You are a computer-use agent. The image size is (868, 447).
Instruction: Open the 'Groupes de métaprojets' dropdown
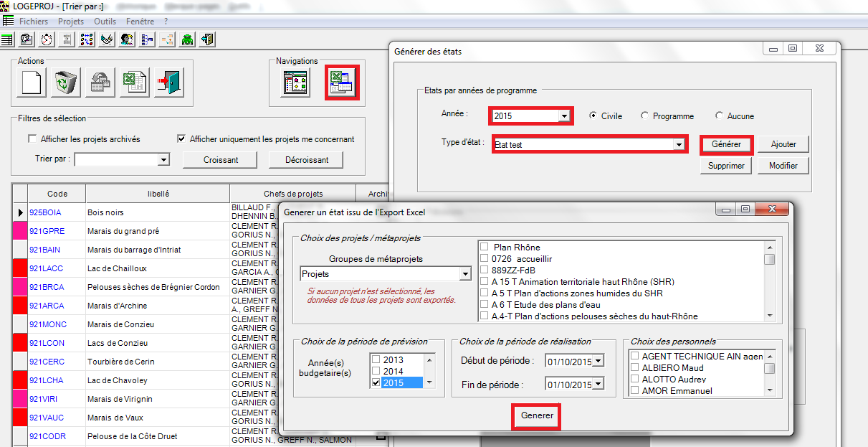[465, 274]
